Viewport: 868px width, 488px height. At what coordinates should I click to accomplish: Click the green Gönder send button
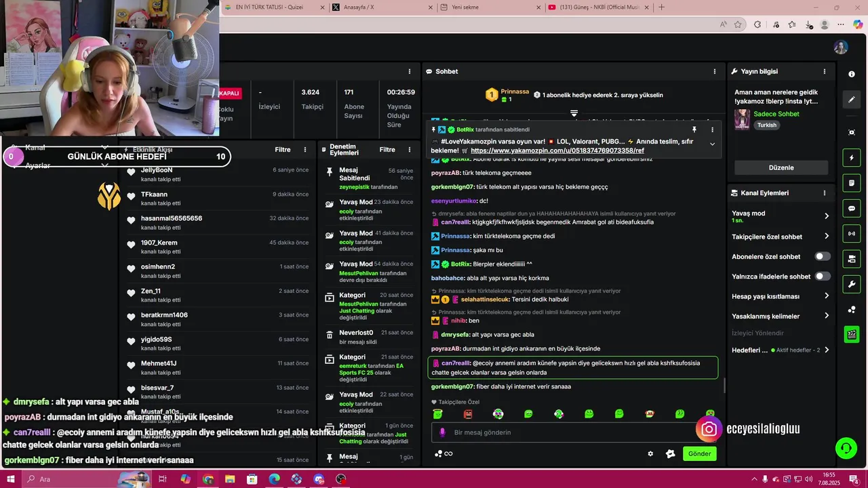pyautogui.click(x=699, y=454)
